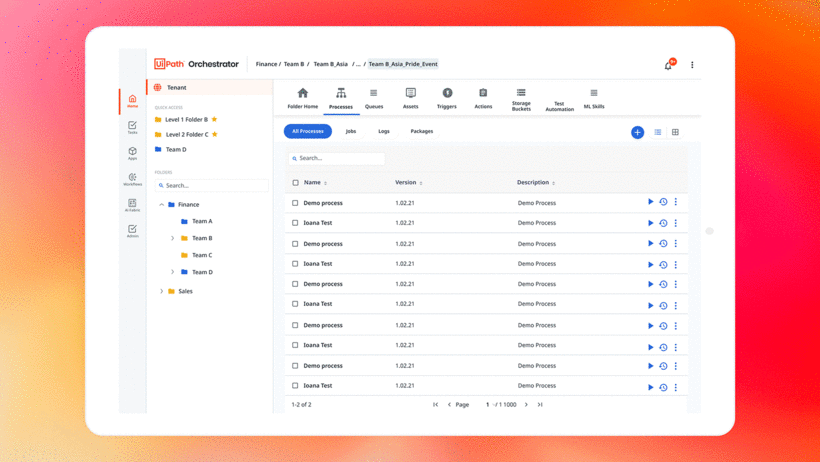Open AI Fabric in the left rail
Viewport: 820px width, 462px height.
(132, 205)
